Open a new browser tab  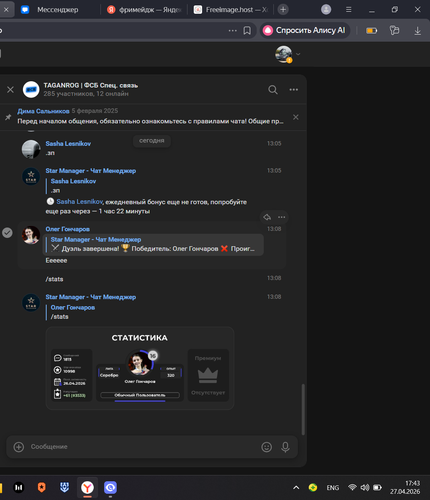(x=283, y=10)
